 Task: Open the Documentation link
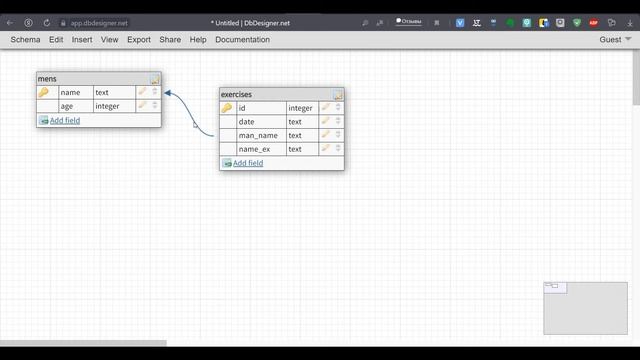point(242,40)
